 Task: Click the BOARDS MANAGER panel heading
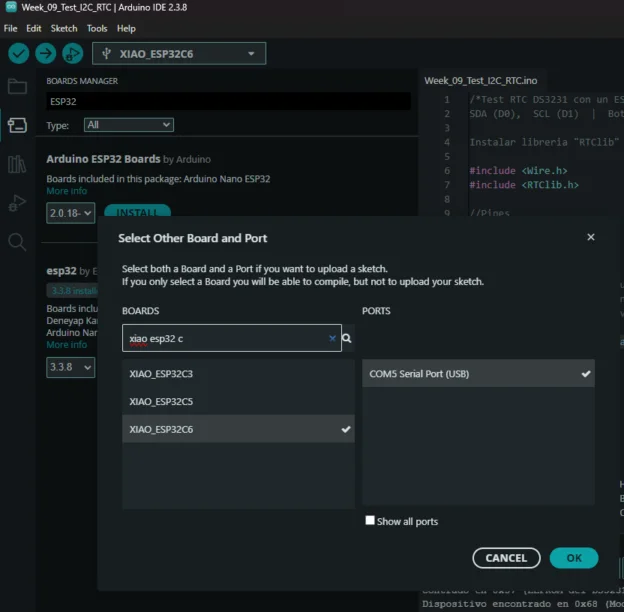[82, 81]
